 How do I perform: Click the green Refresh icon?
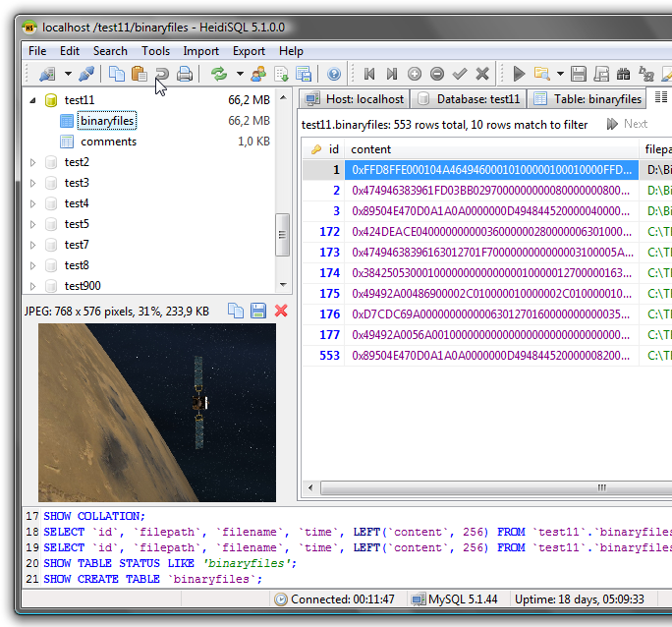218,74
